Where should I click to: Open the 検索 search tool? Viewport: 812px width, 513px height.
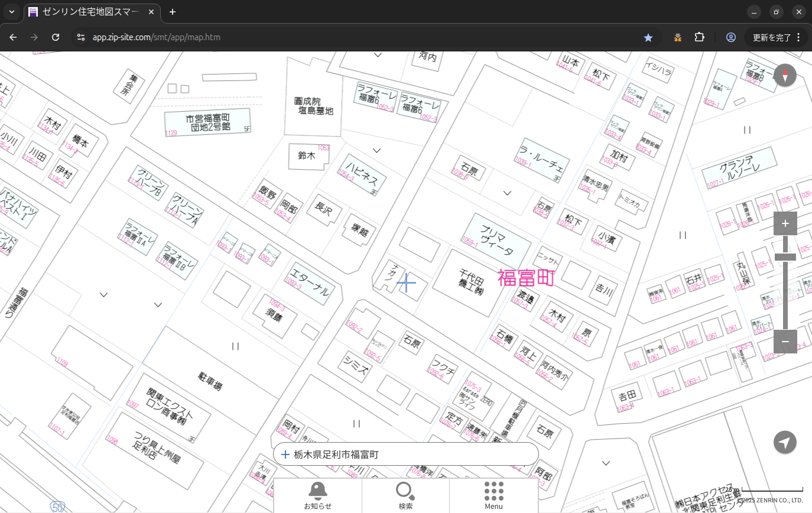point(405,495)
